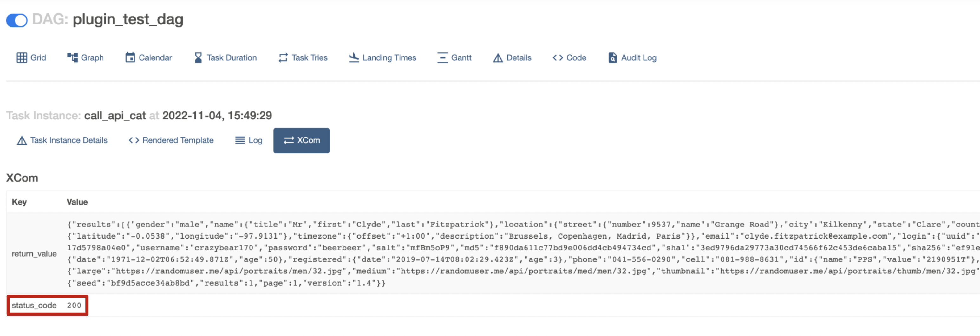Select the highlighted status_code row

pos(47,305)
